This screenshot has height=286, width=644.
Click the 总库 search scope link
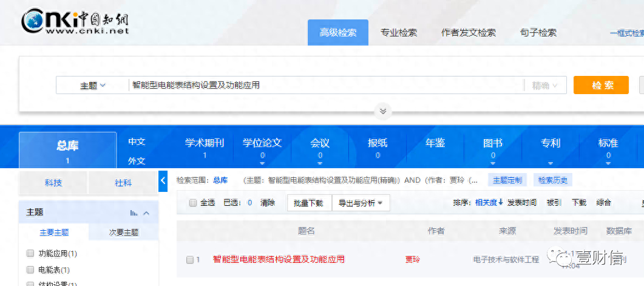tap(220, 180)
